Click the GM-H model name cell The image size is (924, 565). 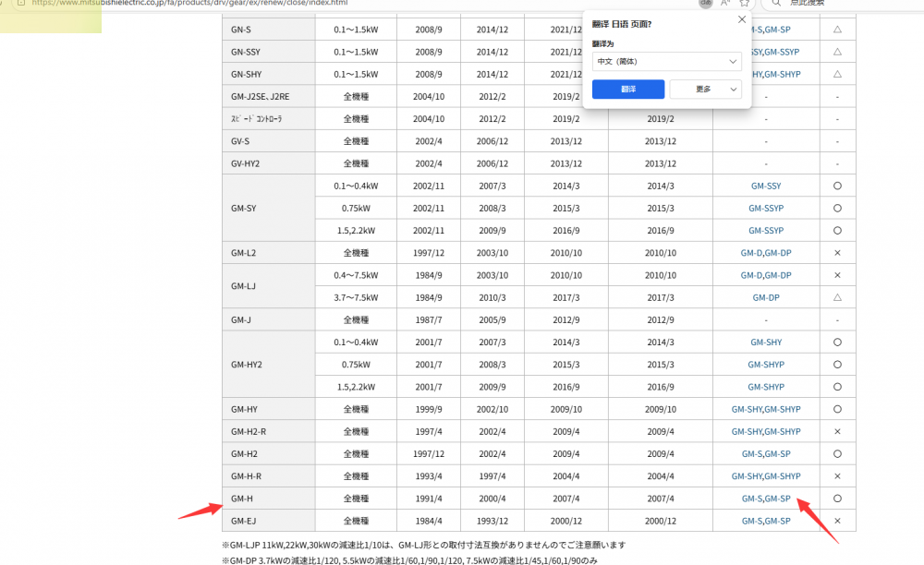click(242, 499)
